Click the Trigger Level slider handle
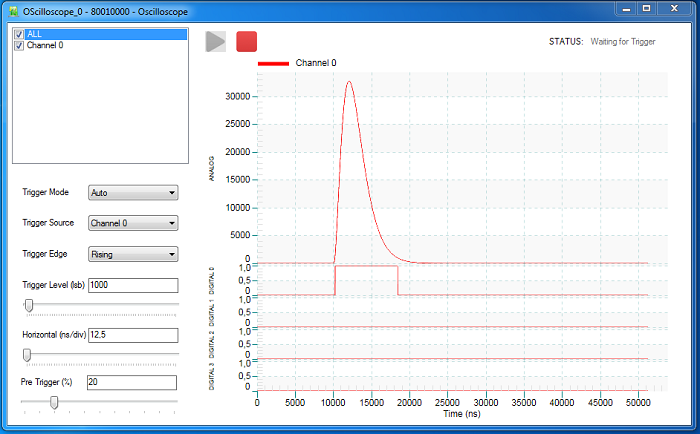Screen dimensions: 700x434 (29, 305)
